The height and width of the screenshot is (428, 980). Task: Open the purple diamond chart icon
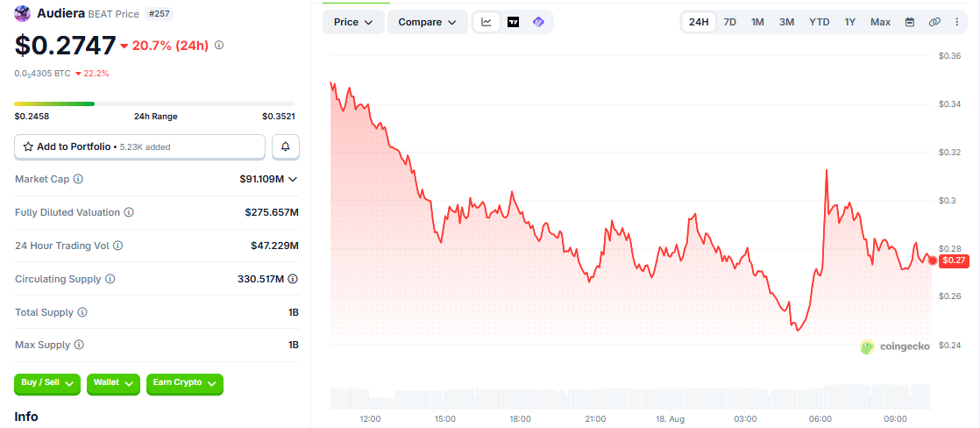click(539, 22)
